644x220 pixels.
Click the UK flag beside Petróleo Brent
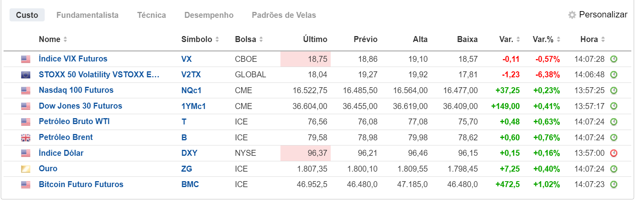point(26,138)
